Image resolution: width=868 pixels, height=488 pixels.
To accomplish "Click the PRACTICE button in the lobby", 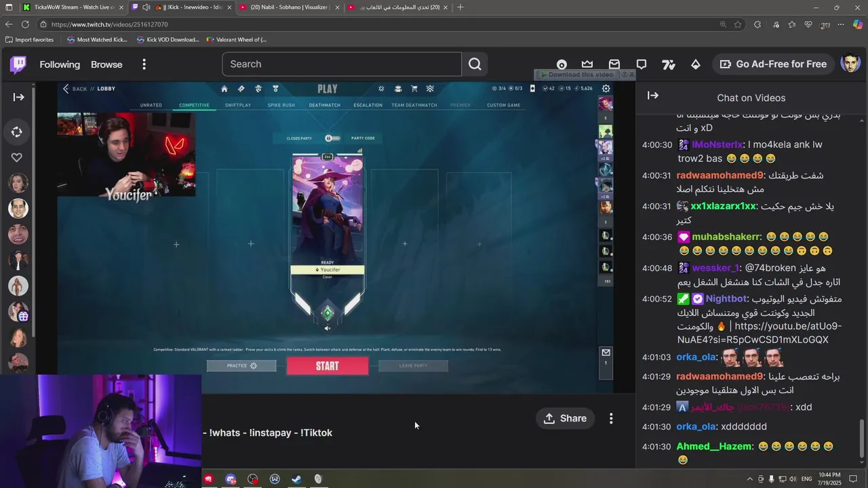I will (241, 366).
